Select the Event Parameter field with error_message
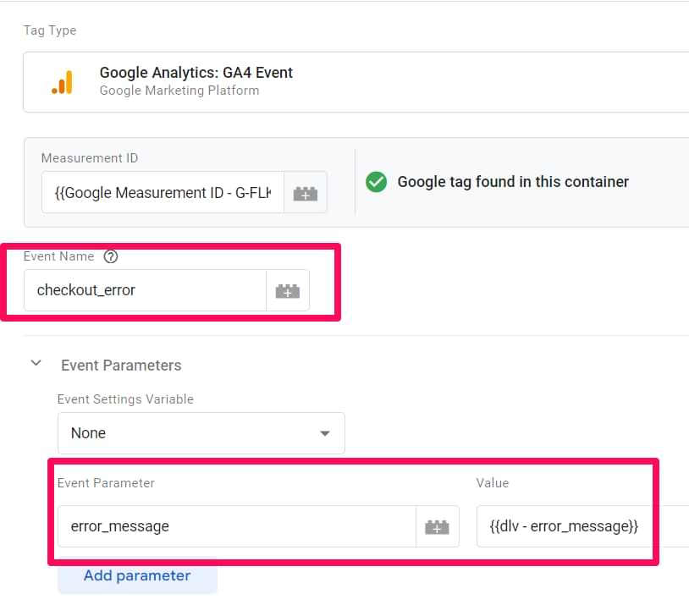689x616 pixels. tap(236, 526)
